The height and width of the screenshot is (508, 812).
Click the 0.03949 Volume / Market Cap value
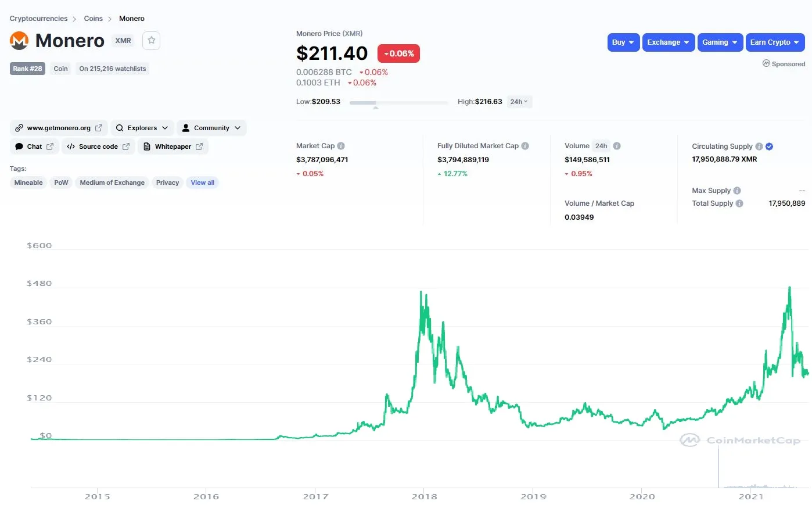click(x=579, y=217)
